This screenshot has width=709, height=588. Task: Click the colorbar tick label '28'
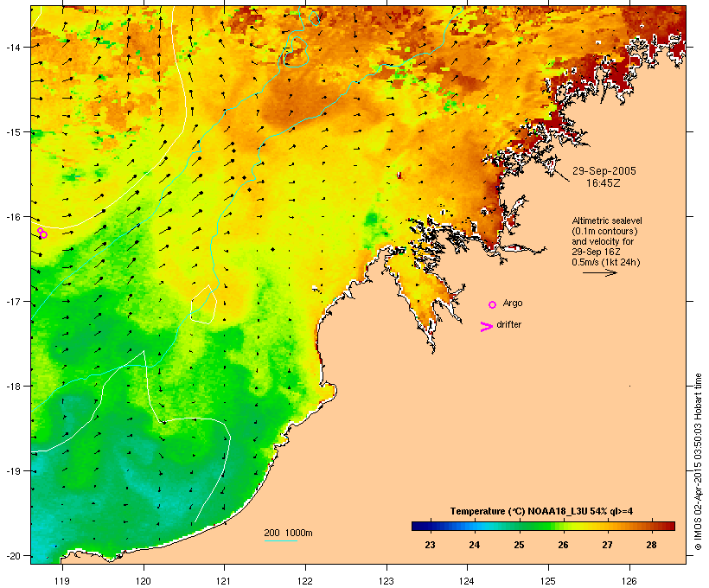(x=652, y=545)
